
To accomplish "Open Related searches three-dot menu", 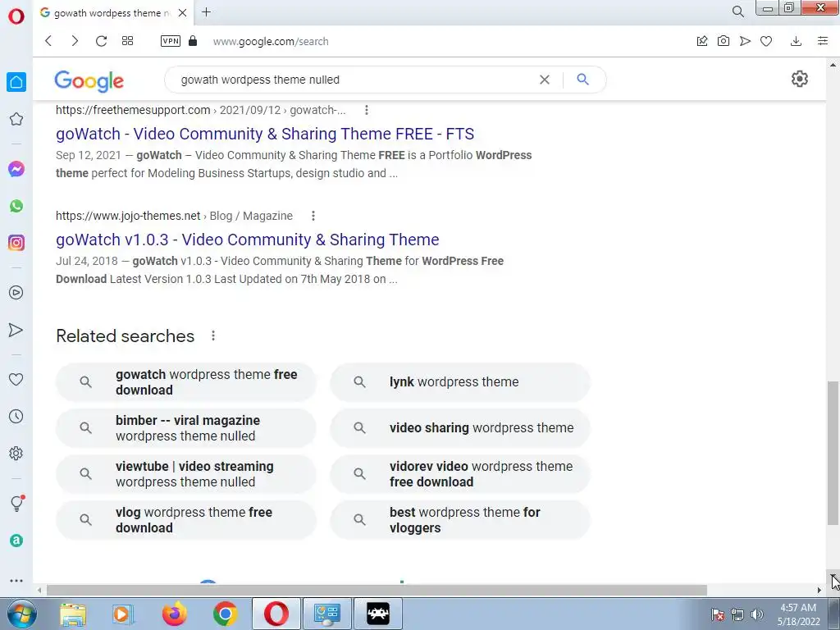I will [213, 336].
